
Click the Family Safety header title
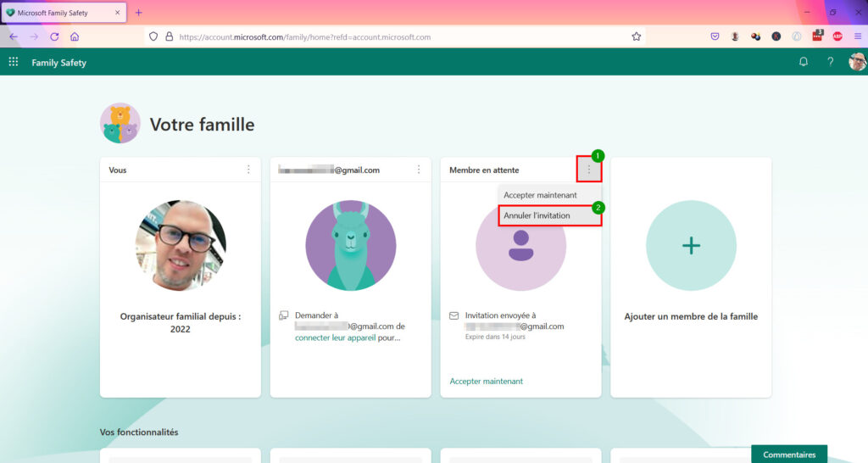tap(58, 63)
